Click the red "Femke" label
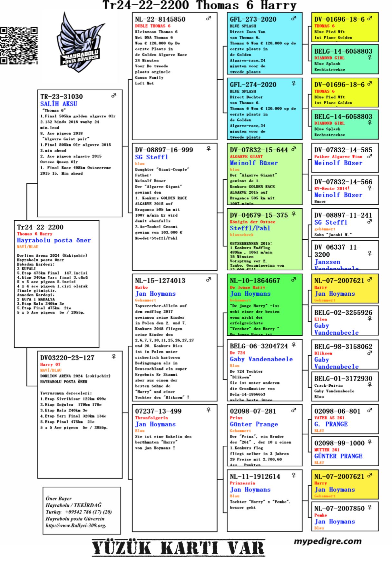Screen dimensions: 392x565 [321, 515]
